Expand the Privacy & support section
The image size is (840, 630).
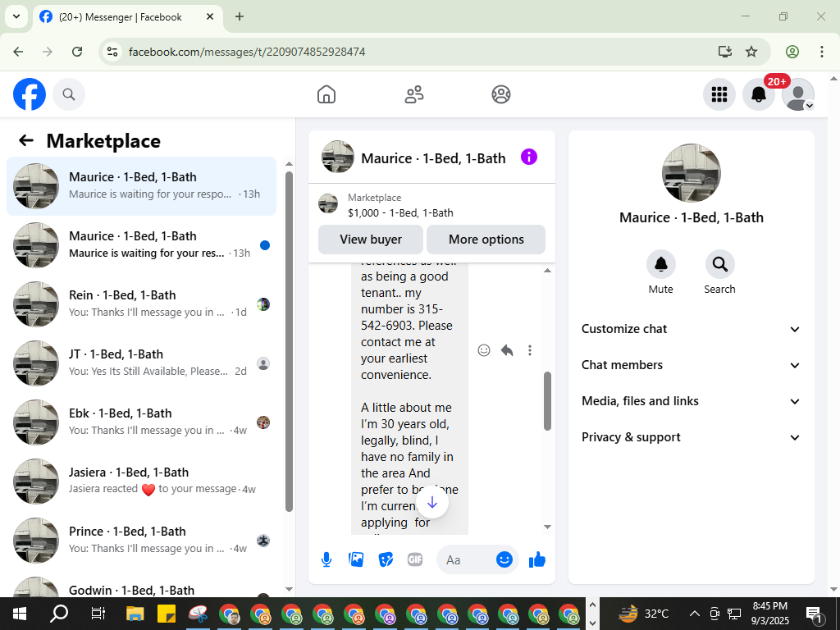[x=691, y=437]
